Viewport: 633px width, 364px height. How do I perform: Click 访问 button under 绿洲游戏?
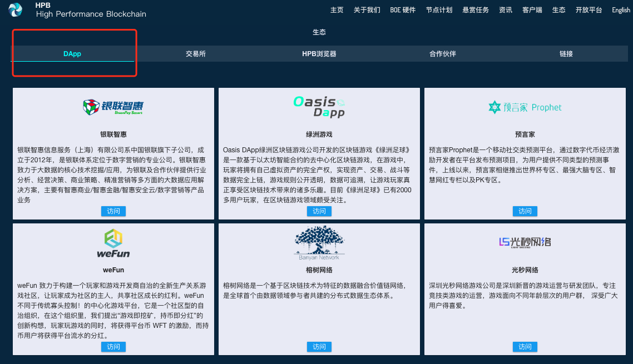(319, 211)
